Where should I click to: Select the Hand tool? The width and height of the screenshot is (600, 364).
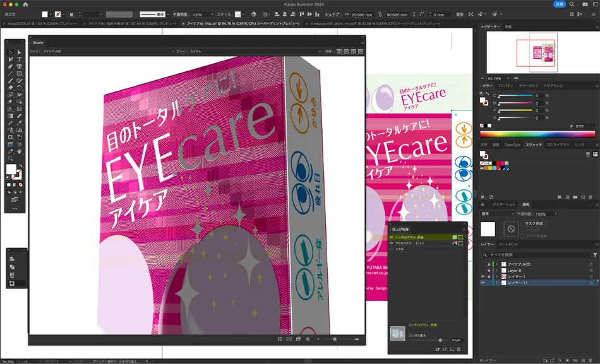click(x=19, y=151)
